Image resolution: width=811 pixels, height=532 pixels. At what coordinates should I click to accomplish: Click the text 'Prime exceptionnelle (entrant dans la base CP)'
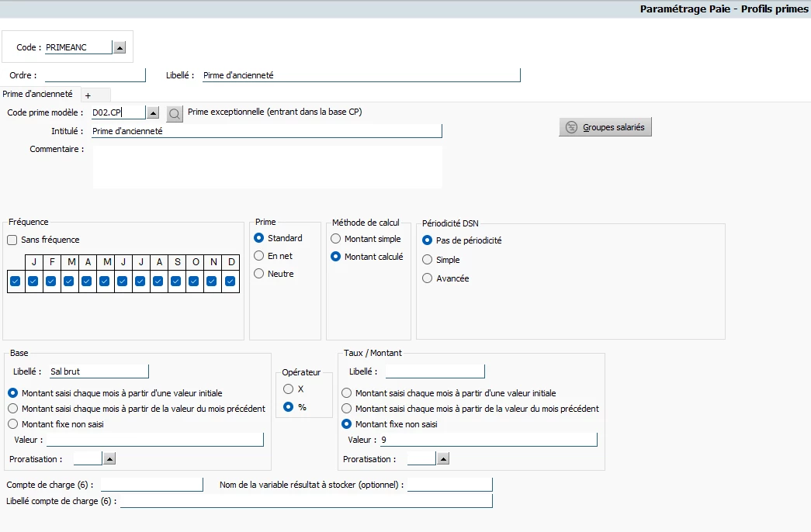[x=275, y=112]
